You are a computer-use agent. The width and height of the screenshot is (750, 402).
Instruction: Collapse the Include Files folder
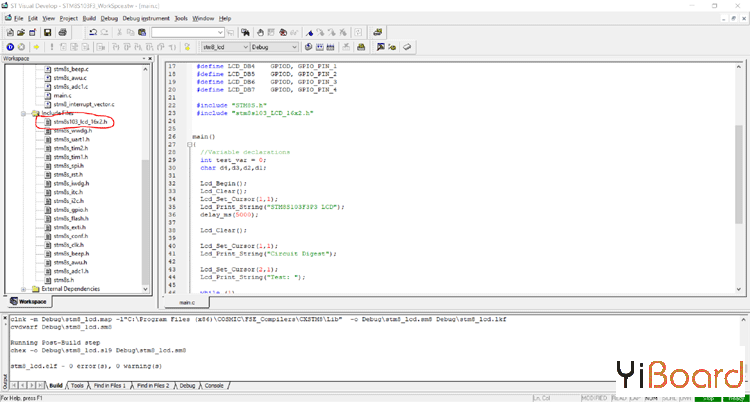pos(23,113)
